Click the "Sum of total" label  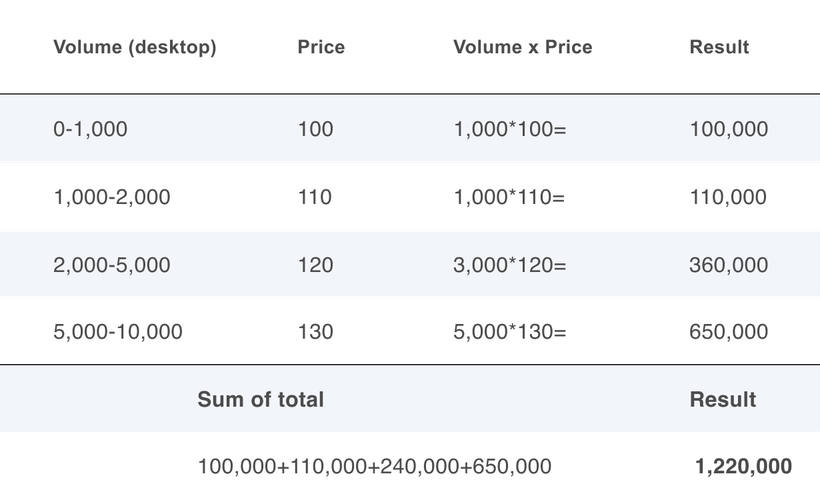pyautogui.click(x=260, y=400)
